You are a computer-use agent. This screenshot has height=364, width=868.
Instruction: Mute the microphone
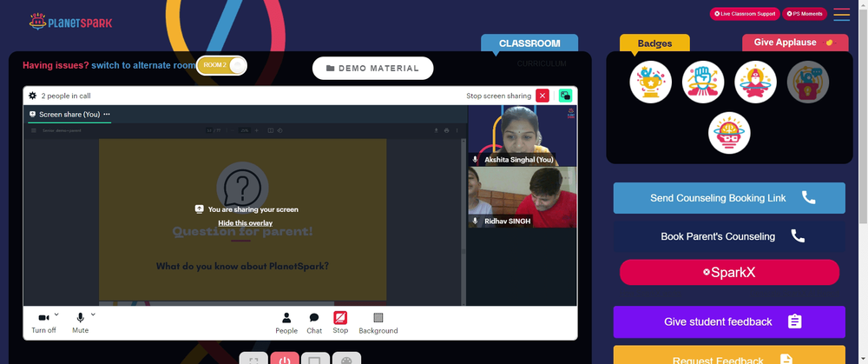click(80, 323)
